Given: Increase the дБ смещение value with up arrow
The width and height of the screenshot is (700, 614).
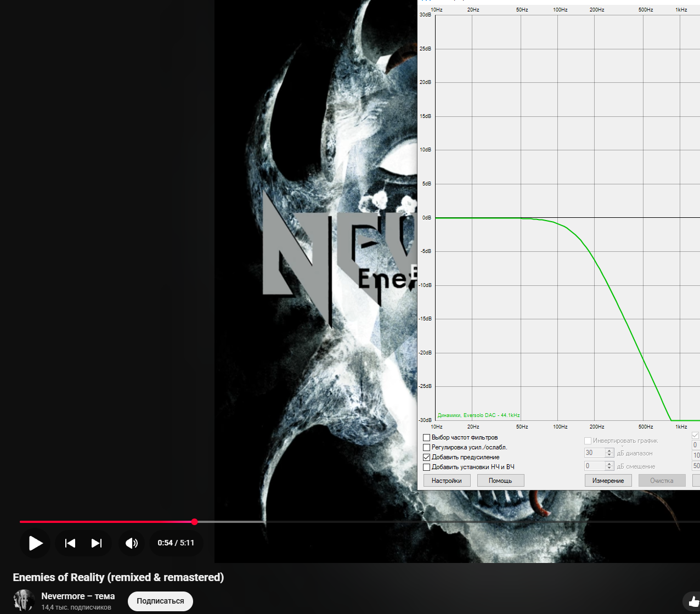Looking at the screenshot, I should click(609, 464).
